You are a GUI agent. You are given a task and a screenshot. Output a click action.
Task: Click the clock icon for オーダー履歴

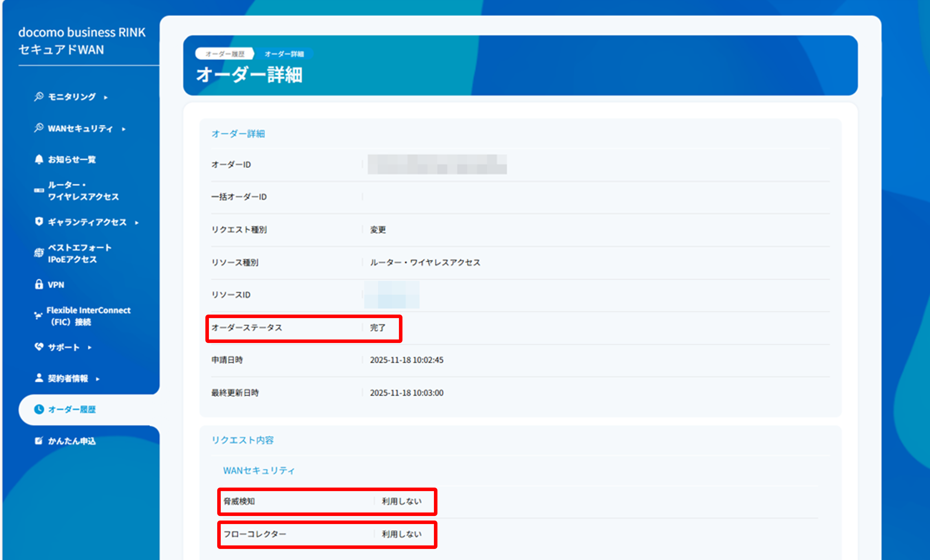39,409
